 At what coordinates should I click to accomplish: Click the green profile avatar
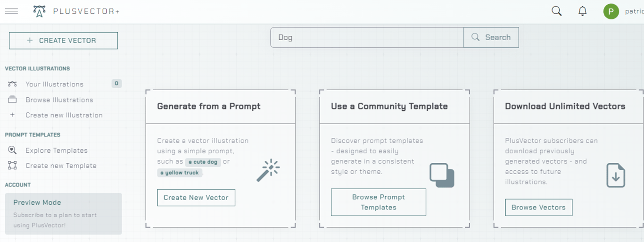[x=611, y=11]
